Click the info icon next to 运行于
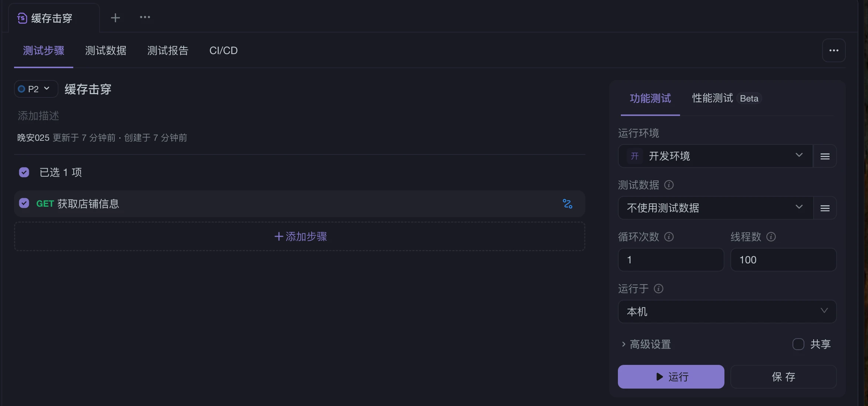 [659, 289]
